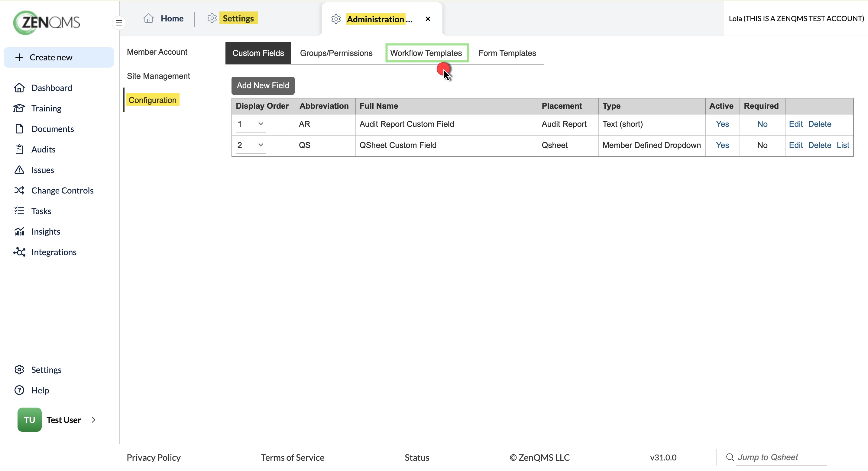Open Change Controls from the sidebar
868x471 pixels.
click(62, 191)
